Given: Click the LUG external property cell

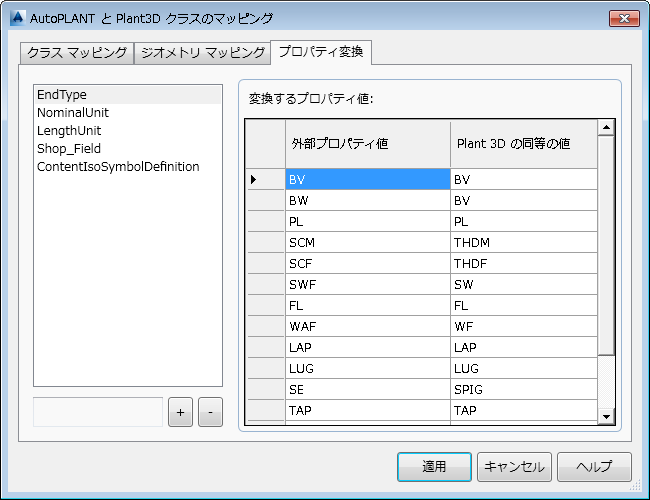Looking at the screenshot, I should (368, 369).
